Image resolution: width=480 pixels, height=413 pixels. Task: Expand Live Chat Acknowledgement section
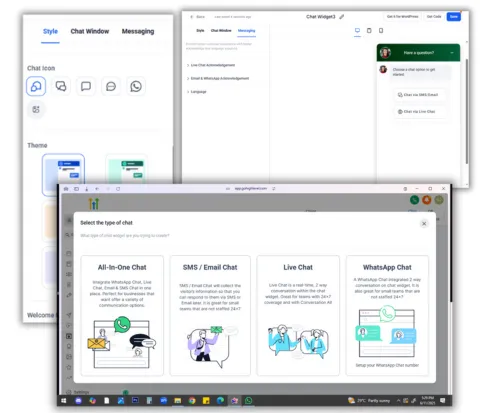[211, 65]
